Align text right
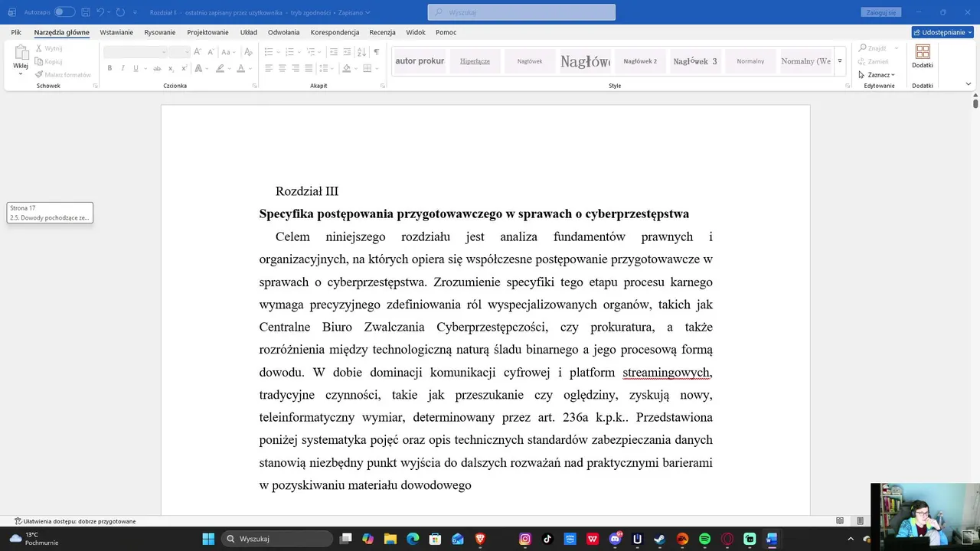The width and height of the screenshot is (980, 551). point(296,68)
